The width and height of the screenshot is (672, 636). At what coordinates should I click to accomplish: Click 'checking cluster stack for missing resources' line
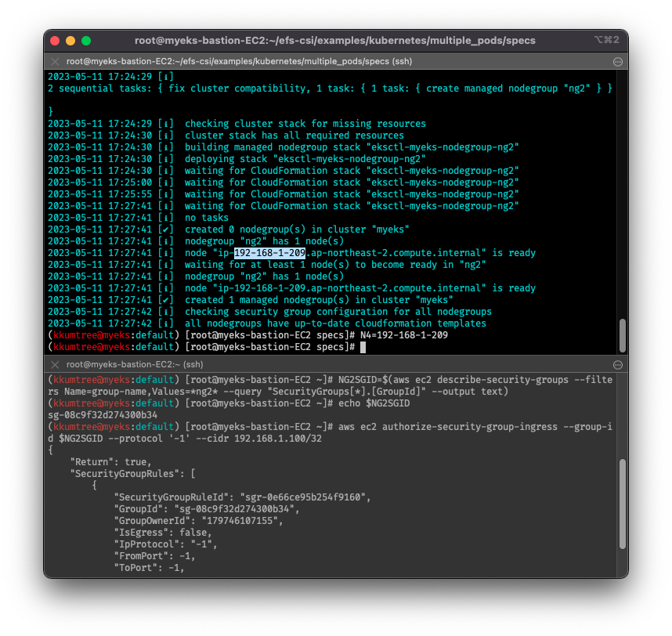tap(237, 124)
